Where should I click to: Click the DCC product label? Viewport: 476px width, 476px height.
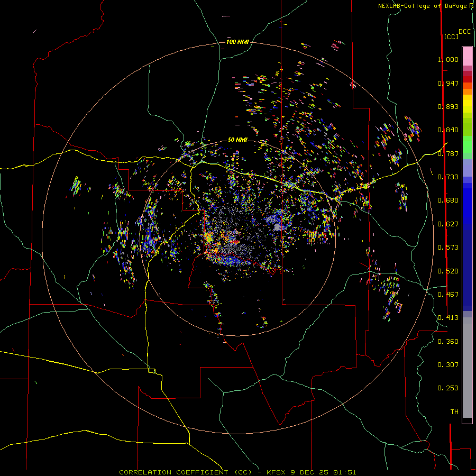coord(464,32)
